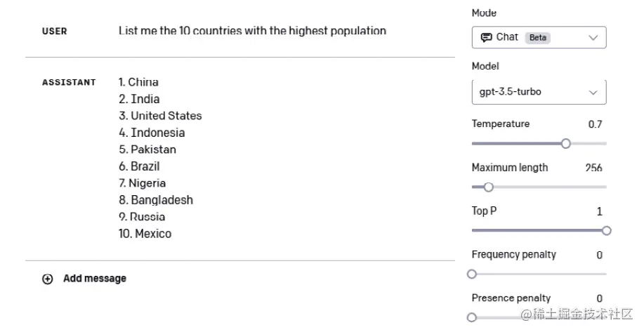
Task: Click the Maximum length value 256
Action: [593, 168]
